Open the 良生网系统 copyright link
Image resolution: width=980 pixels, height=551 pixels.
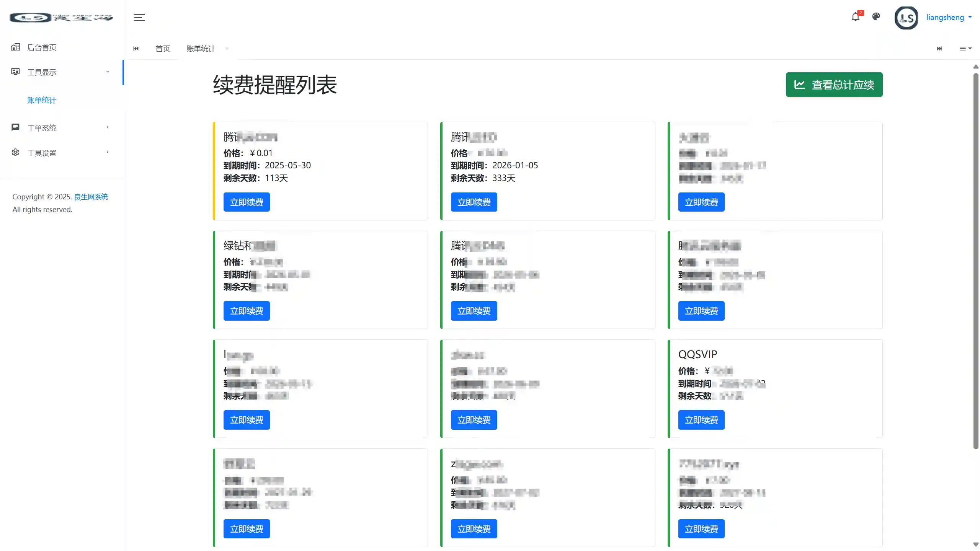(x=91, y=197)
